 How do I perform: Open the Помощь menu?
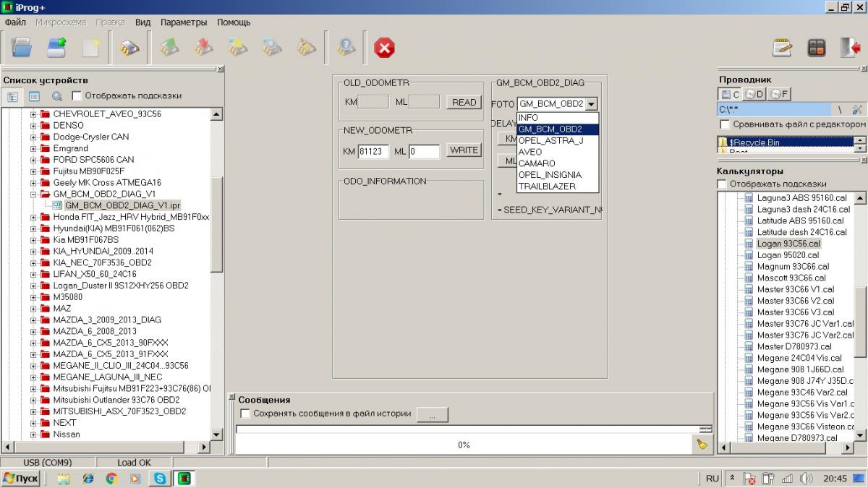point(234,22)
